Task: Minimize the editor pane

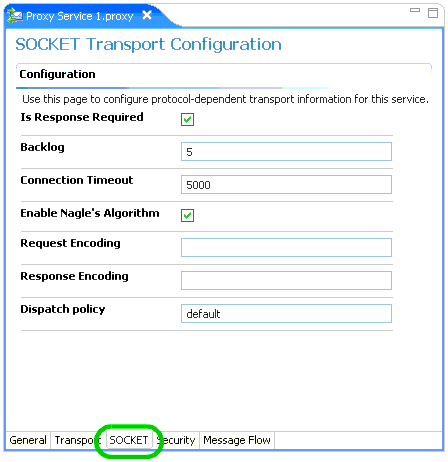Action: [x=415, y=10]
